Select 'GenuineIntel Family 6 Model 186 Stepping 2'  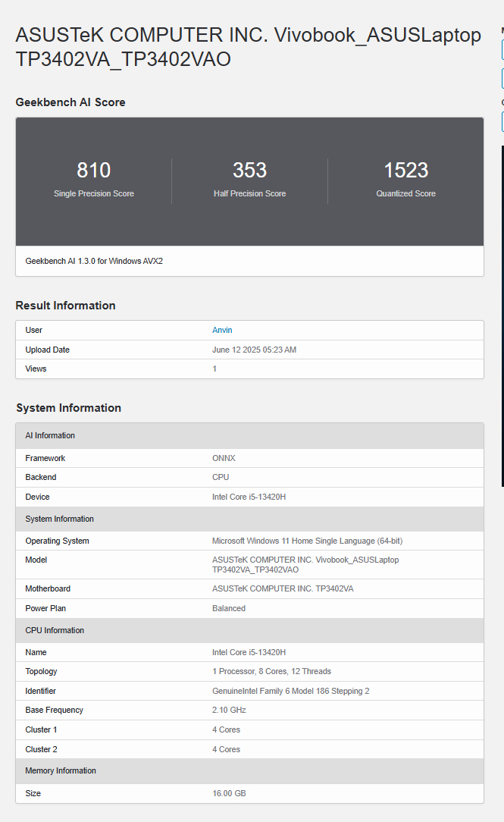tap(291, 691)
